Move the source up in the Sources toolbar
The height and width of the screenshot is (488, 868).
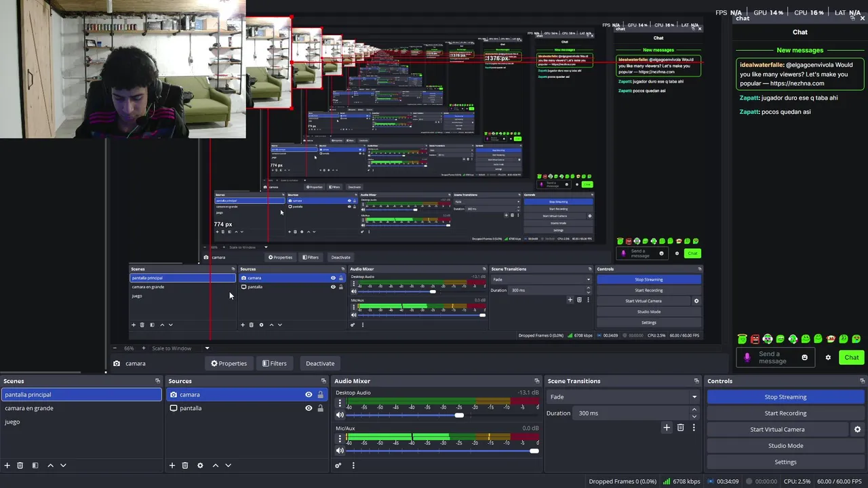coord(216,466)
